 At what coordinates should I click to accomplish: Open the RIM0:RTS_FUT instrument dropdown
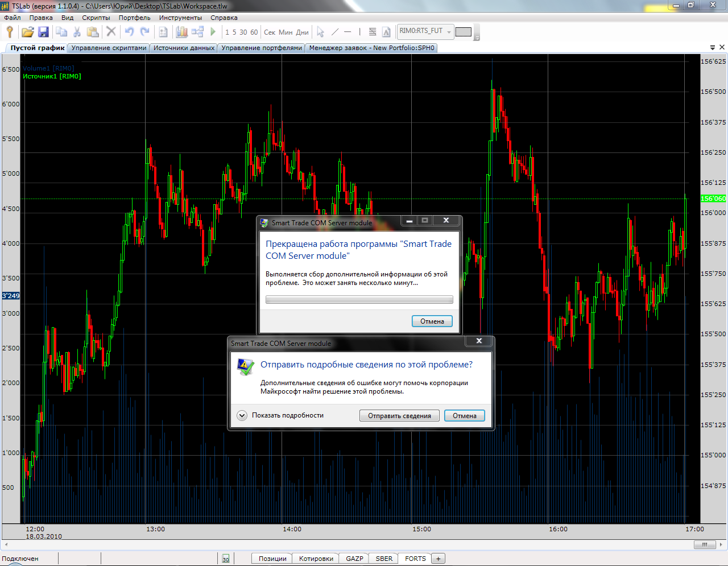(425, 31)
